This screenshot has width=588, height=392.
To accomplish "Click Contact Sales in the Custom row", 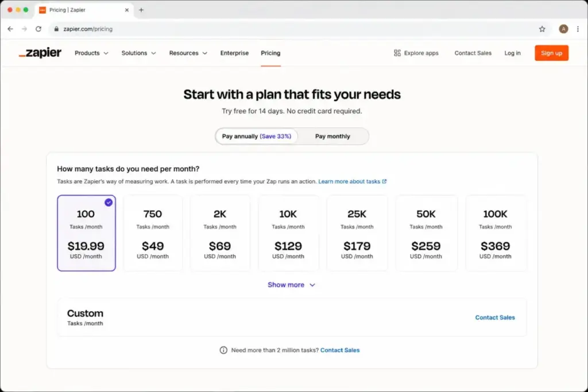I will click(x=495, y=317).
